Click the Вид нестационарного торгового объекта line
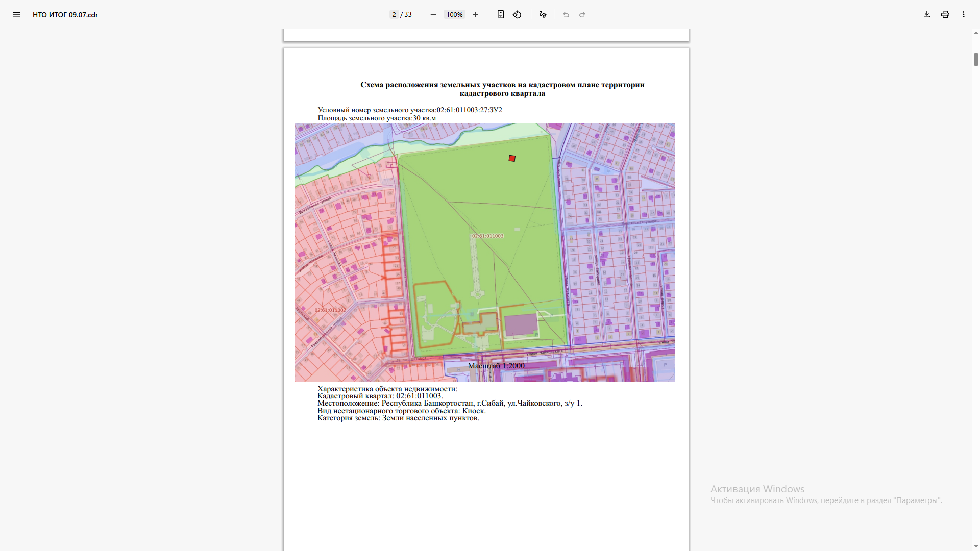This screenshot has height=551, width=980. pos(402,411)
